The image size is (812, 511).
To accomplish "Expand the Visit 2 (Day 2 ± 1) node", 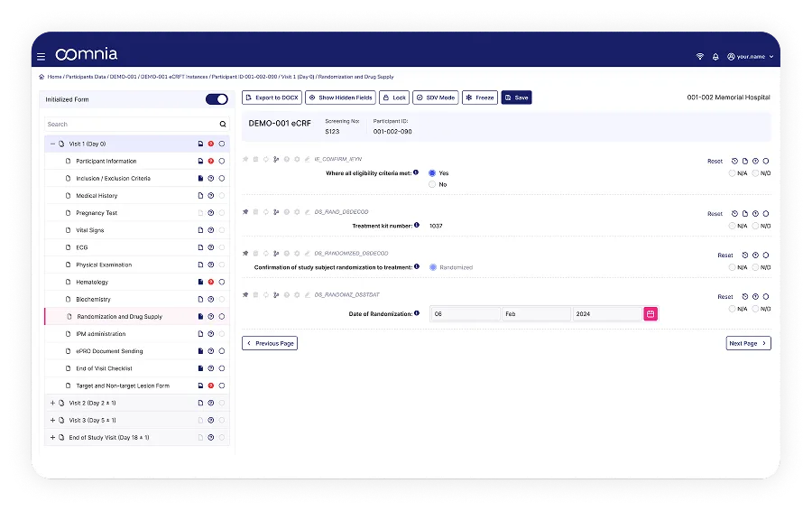I will tap(52, 403).
